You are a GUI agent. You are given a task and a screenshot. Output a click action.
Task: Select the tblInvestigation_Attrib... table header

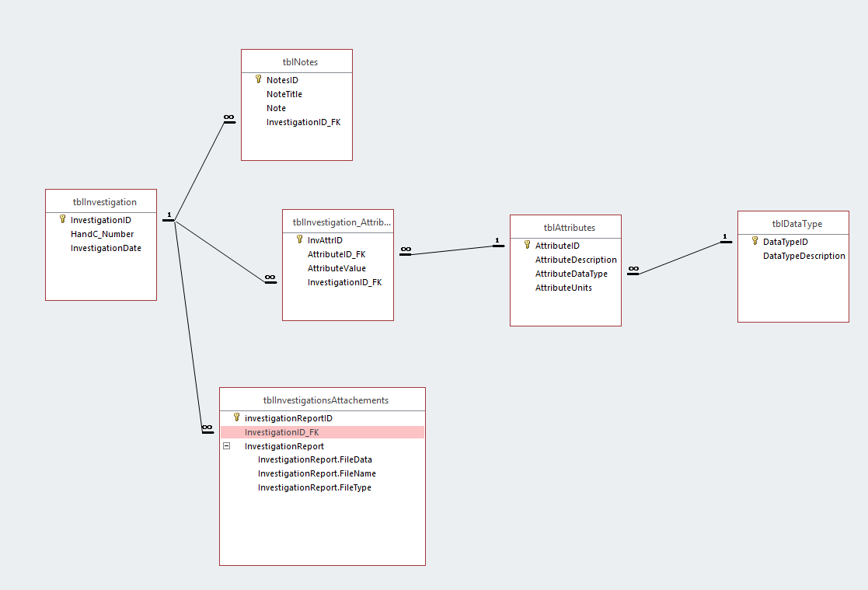(x=338, y=222)
